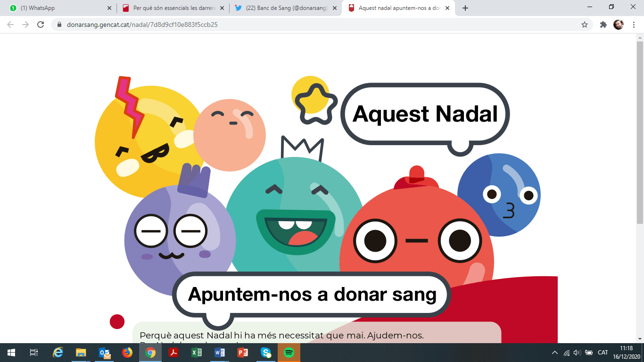Click the Chrome taskbar icon
Image resolution: width=644 pixels, height=362 pixels.
(150, 353)
